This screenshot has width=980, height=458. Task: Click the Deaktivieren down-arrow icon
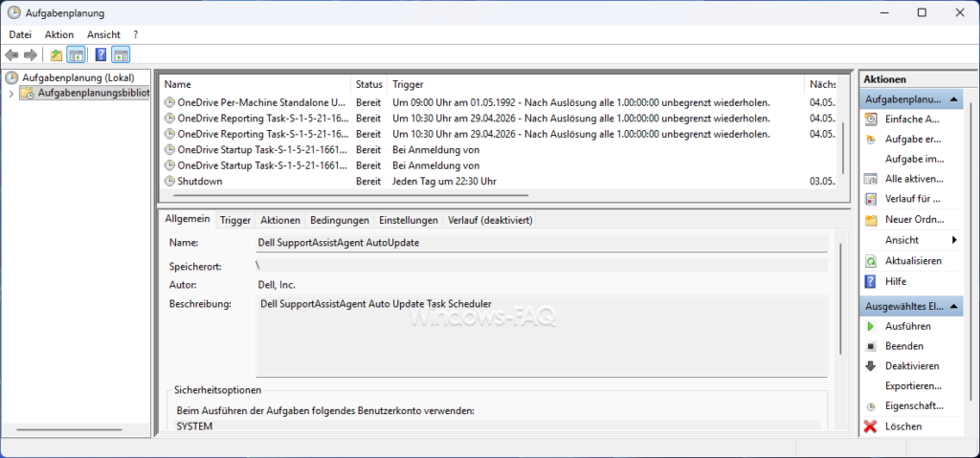pyautogui.click(x=871, y=366)
